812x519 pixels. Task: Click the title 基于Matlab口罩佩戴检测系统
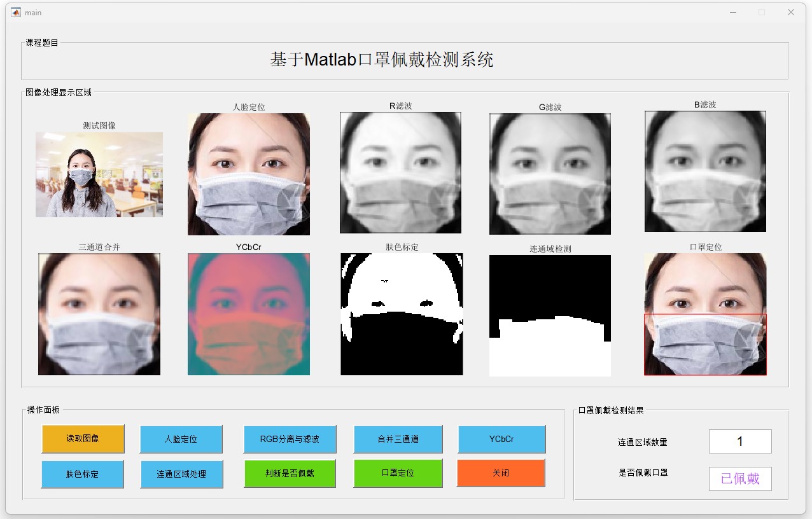coord(382,60)
